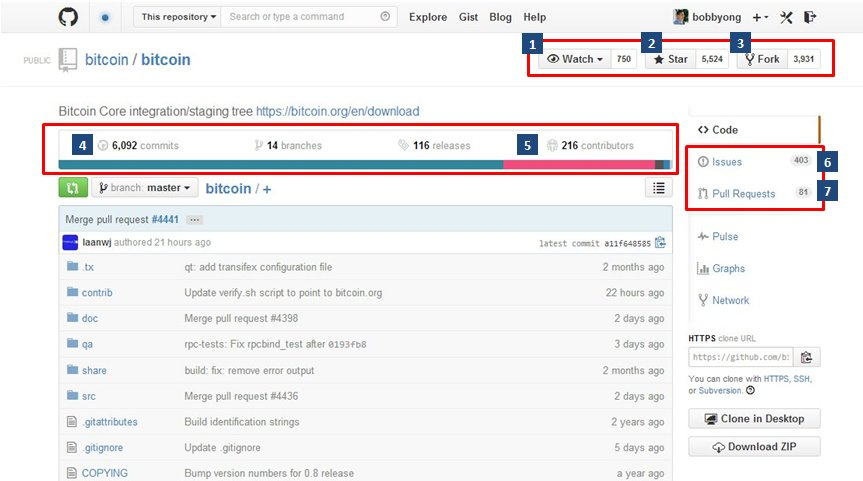Open commit message 'Update verify.sh script to point to bitcoin.org'
This screenshot has width=863, height=481.
pos(283,293)
